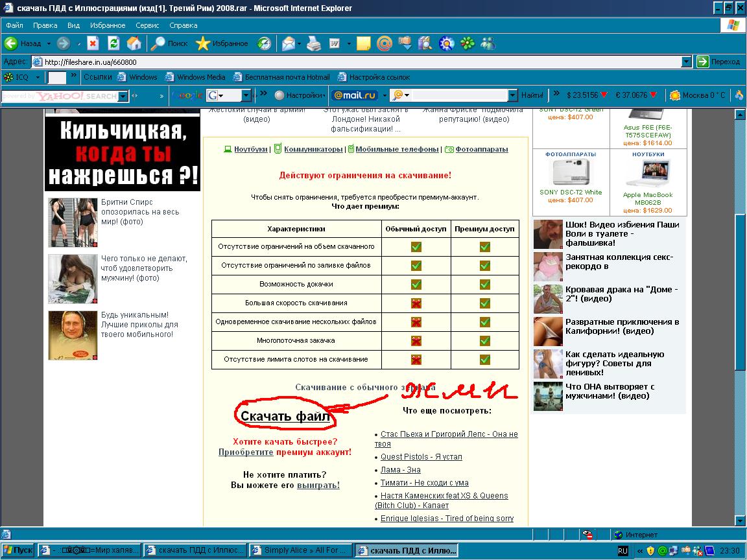Switch to Simply Alice taskbar window

pos(301,550)
